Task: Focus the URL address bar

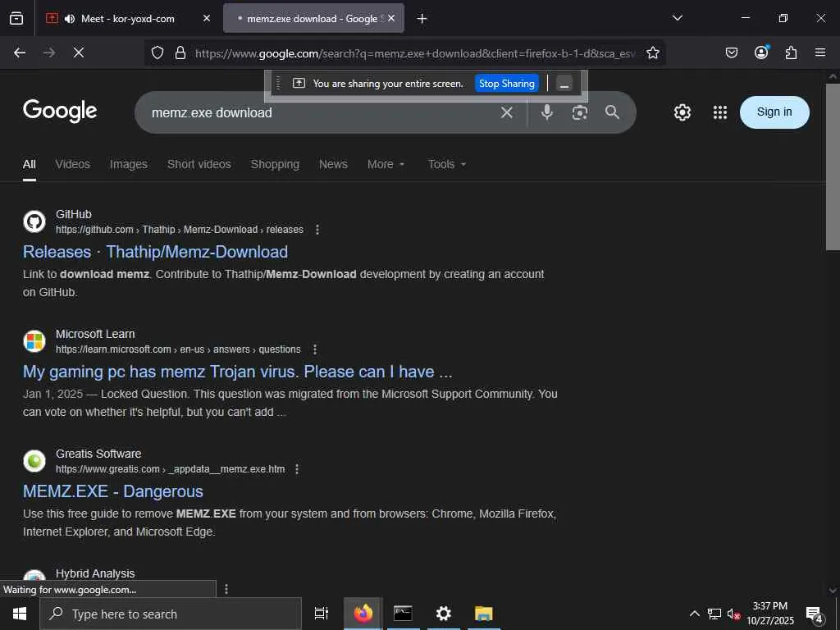Action: [x=414, y=53]
